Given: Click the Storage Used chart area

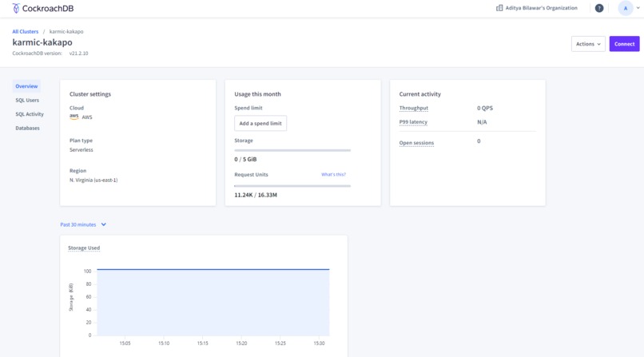Looking at the screenshot, I should pos(213,303).
